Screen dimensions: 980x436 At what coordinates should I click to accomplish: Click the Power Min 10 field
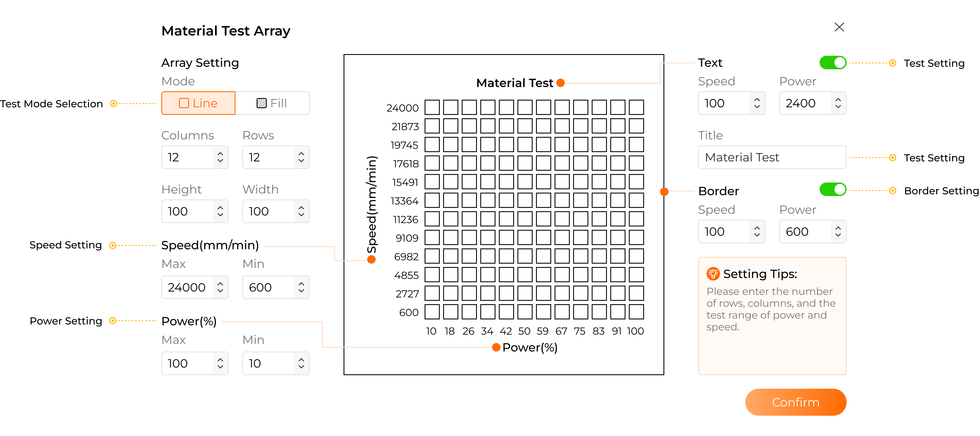pos(276,364)
